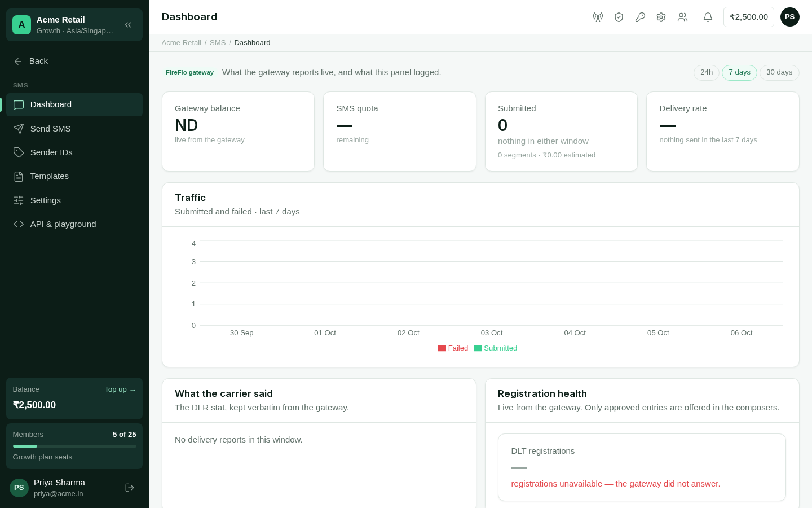
Task: Click the DLT registrations card
Action: [642, 467]
